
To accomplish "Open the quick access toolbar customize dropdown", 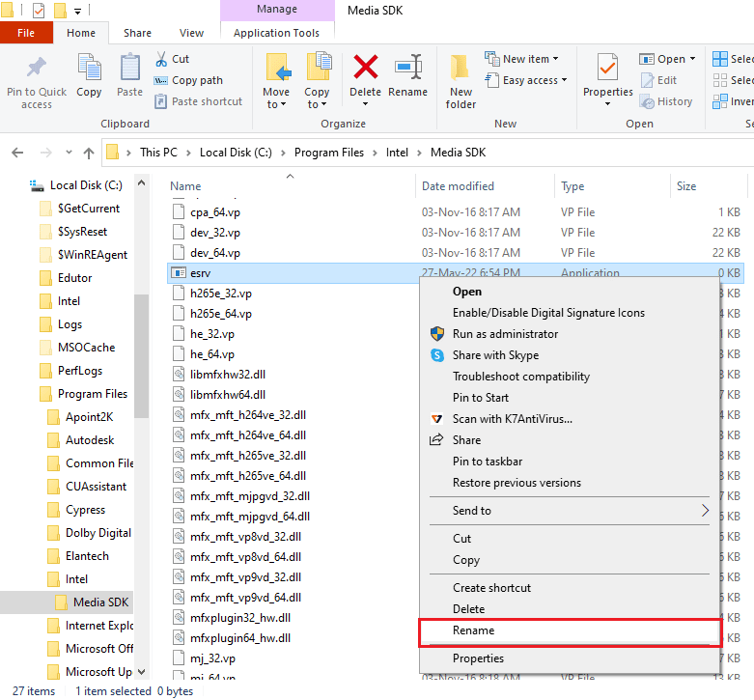I will pyautogui.click(x=77, y=11).
